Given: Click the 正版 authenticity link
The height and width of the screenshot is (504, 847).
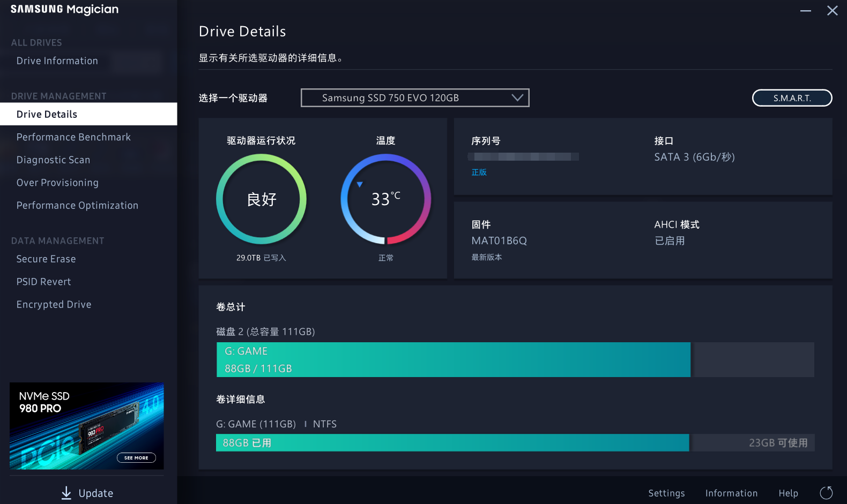Looking at the screenshot, I should click(479, 172).
